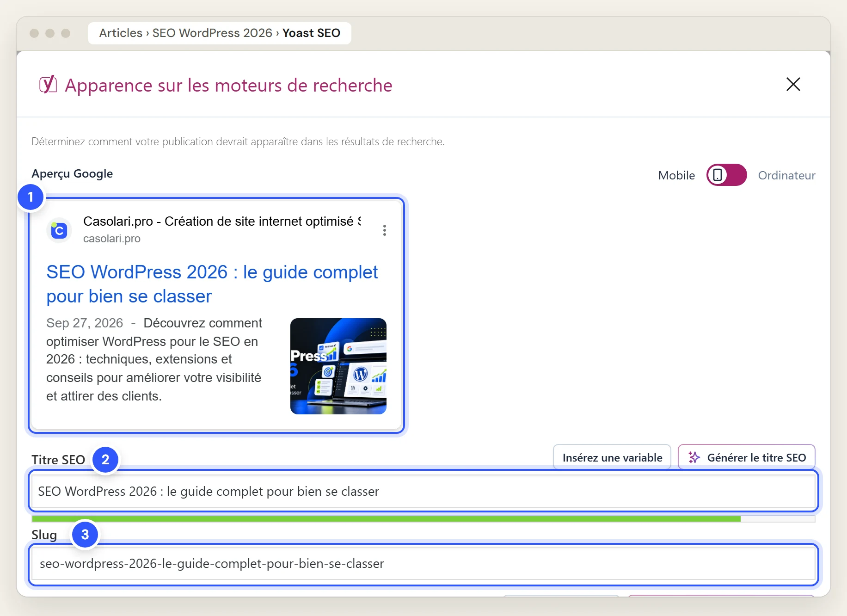Click SEO WordPress 2026 breadcrumb item

[212, 33]
